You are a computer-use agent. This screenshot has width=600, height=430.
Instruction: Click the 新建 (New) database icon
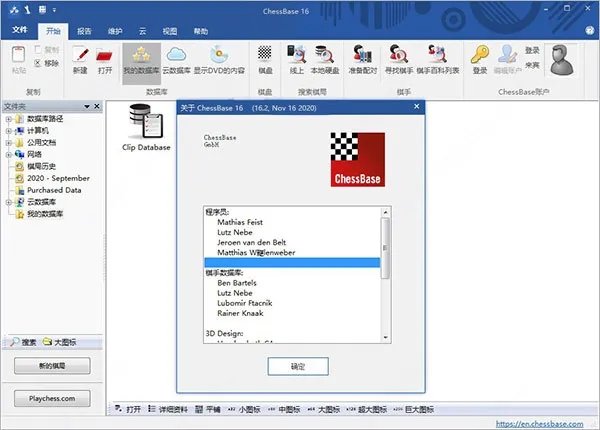point(80,56)
